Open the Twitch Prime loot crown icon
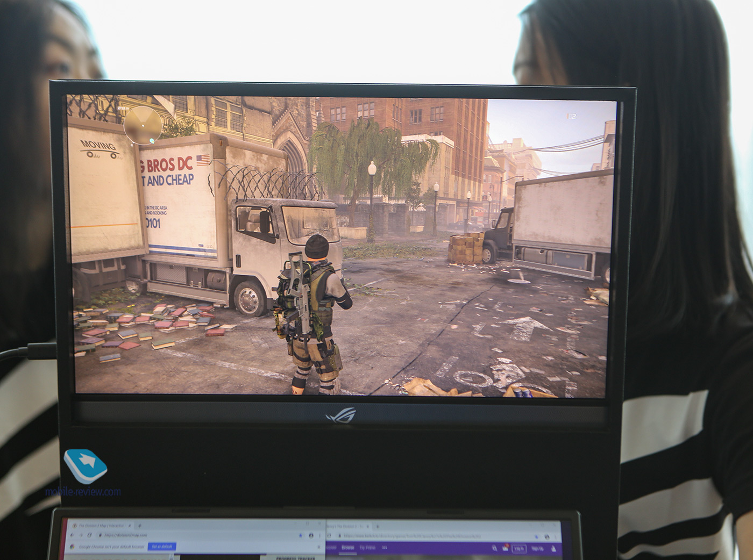Screen dimensions: 753x560 (x=506, y=548)
